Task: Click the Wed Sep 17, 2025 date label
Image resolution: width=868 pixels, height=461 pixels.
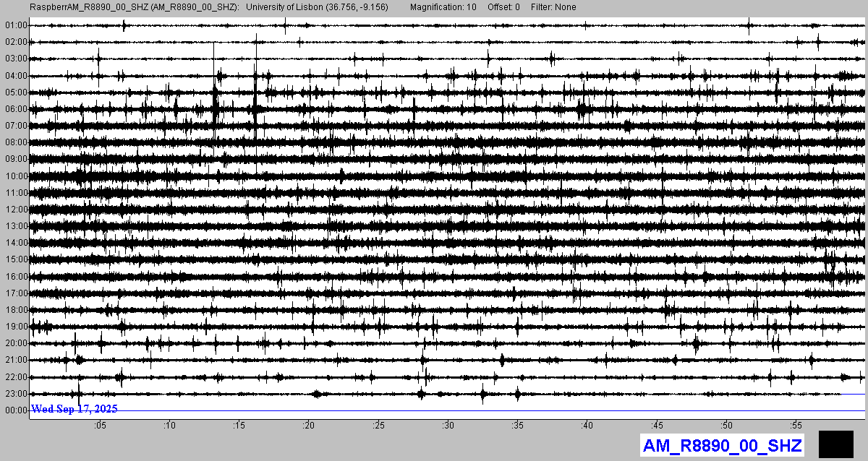Action: 75,409
